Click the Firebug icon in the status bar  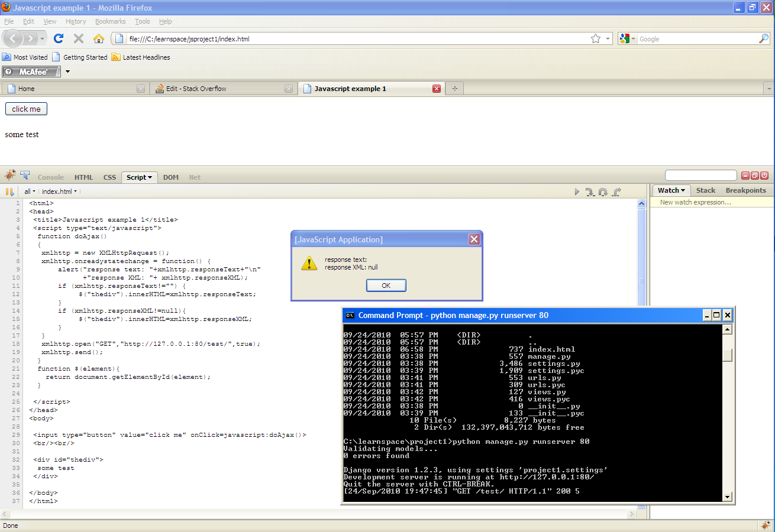click(x=766, y=525)
